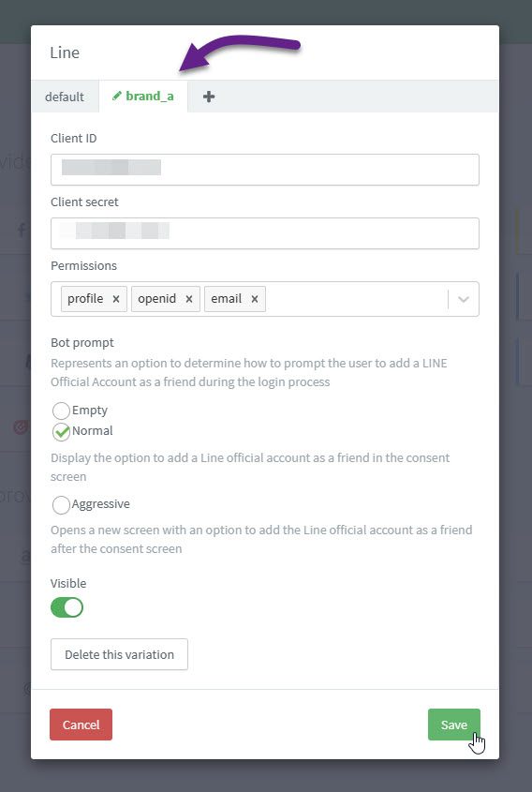
Task: Open the brand_a variation tab
Action: coord(143,96)
